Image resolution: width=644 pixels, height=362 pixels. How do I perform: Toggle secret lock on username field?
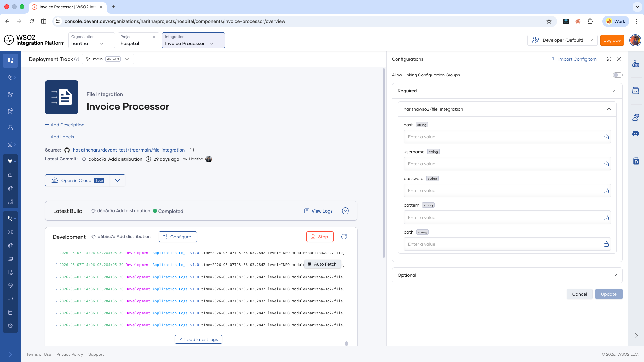pyautogui.click(x=606, y=164)
